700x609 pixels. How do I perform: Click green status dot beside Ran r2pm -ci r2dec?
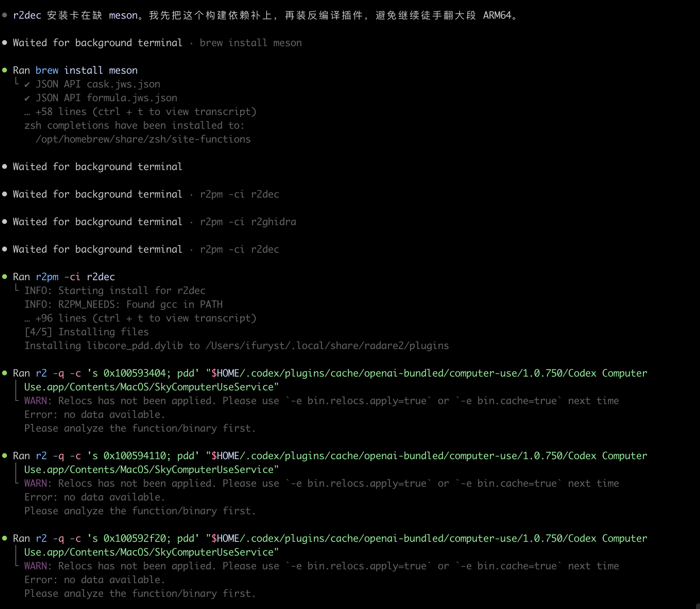pyautogui.click(x=5, y=277)
